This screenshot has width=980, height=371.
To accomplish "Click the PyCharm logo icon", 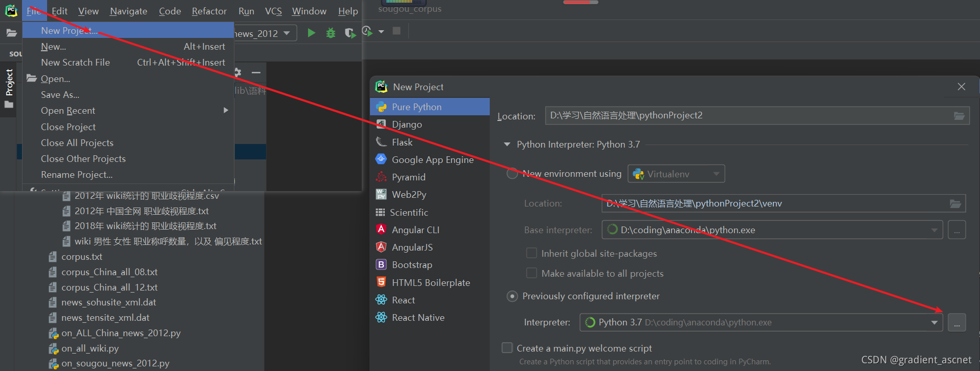I will click(x=11, y=11).
